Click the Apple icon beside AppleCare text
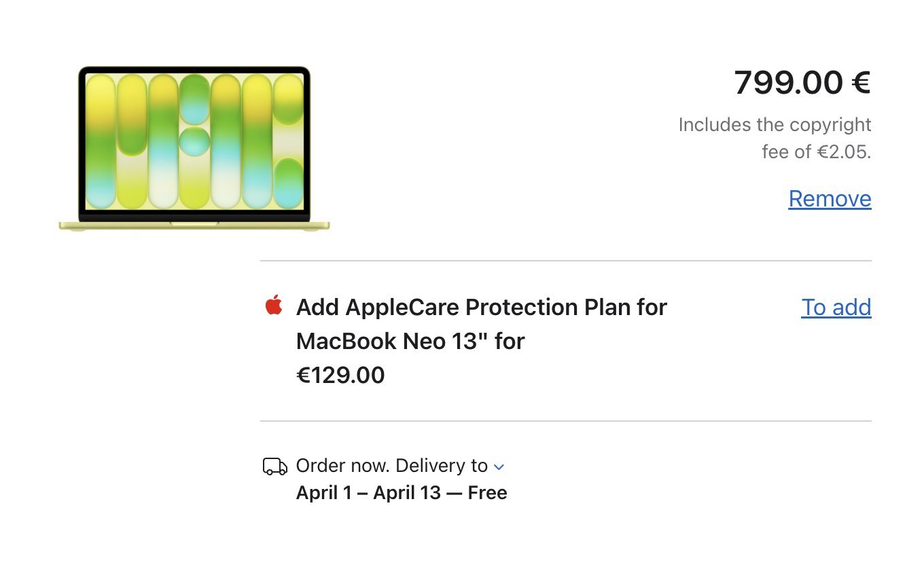 pos(272,306)
